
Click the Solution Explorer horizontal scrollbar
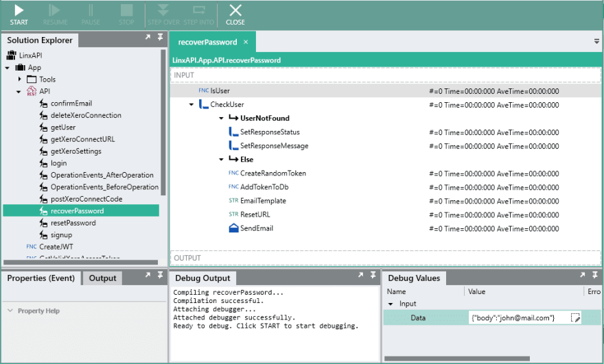tap(80, 263)
